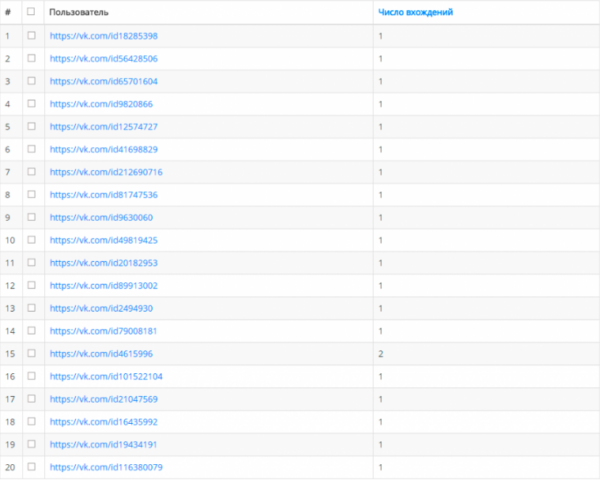The image size is (600, 480).
Task: Follow the https://vk.com/id21047569 link
Action: [x=104, y=399]
